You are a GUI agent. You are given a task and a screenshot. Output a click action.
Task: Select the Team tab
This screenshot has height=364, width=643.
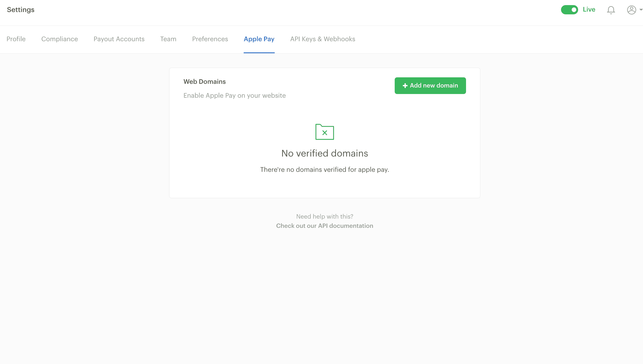[x=168, y=39]
